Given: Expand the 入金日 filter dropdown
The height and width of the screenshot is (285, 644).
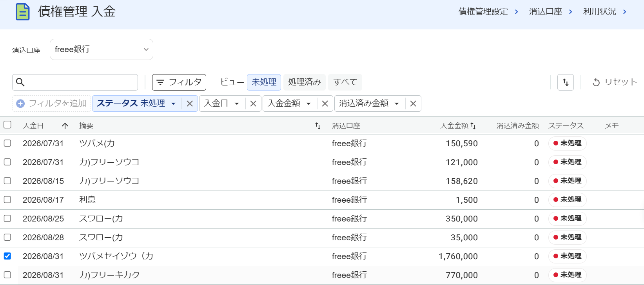Looking at the screenshot, I should pyautogui.click(x=237, y=103).
